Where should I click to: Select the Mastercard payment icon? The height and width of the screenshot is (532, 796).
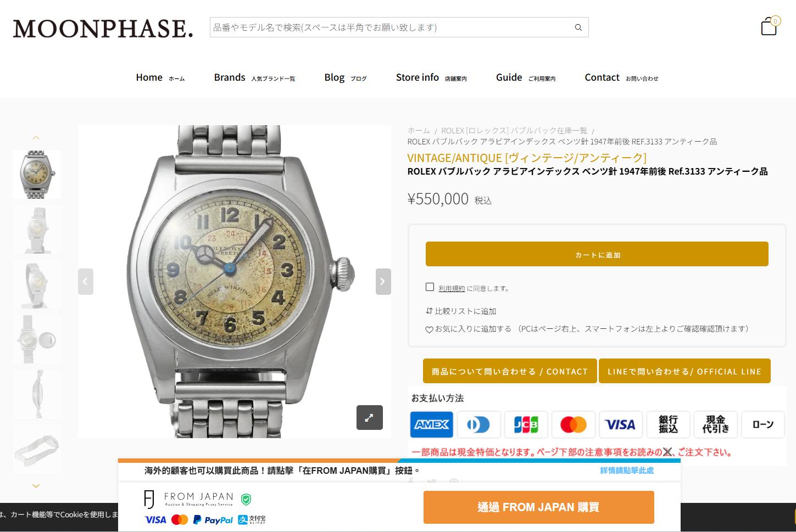574,424
